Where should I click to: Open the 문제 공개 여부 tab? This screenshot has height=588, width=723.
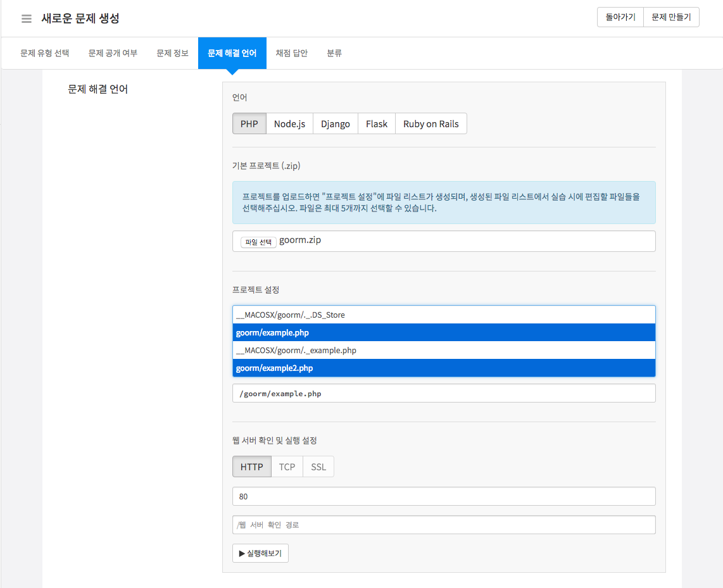[113, 53]
